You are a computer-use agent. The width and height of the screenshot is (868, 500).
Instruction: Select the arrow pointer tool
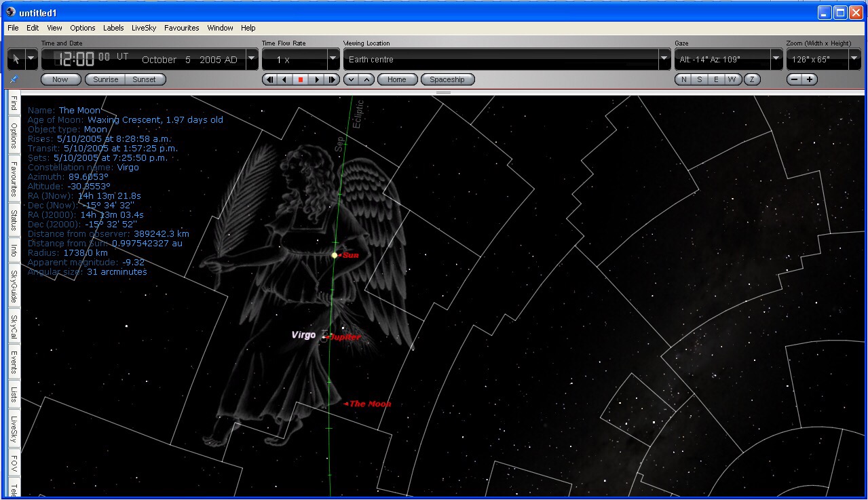16,60
